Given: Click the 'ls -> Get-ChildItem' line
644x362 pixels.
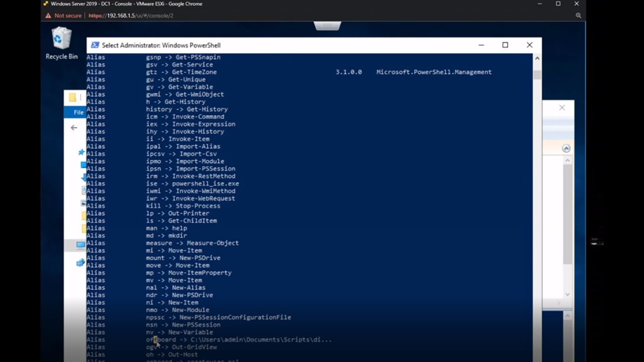Looking at the screenshot, I should 181,221.
